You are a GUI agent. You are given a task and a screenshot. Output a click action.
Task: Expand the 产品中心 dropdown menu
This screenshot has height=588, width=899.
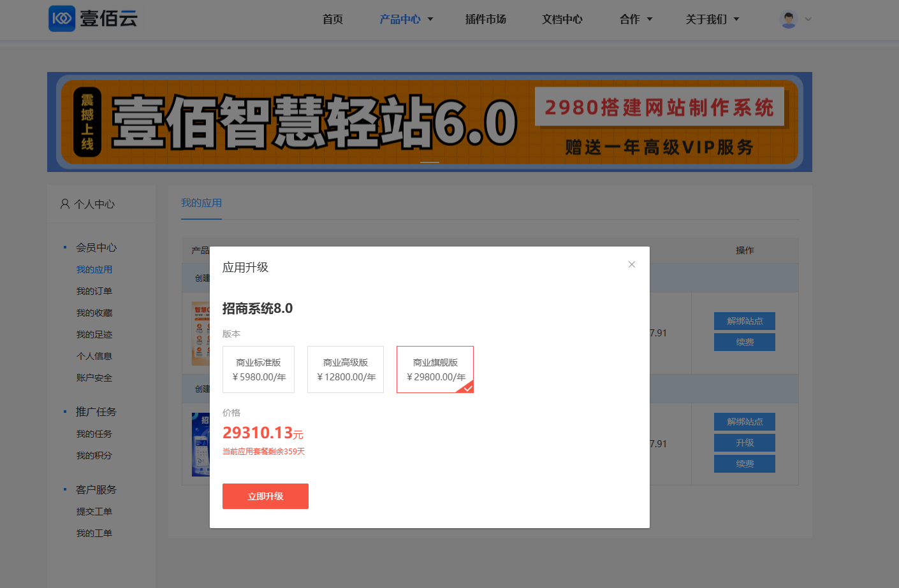[406, 19]
